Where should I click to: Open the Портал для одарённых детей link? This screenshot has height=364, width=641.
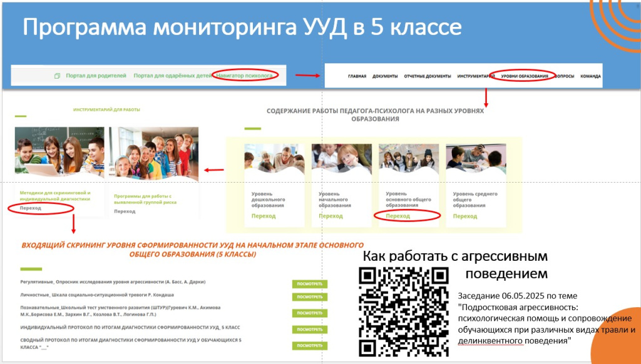point(173,76)
